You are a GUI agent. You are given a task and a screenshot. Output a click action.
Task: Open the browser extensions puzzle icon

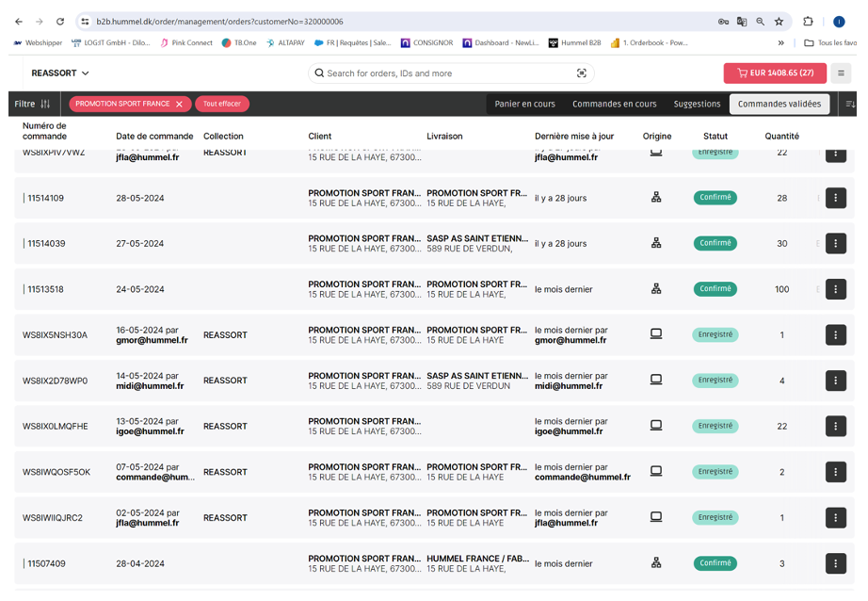808,22
